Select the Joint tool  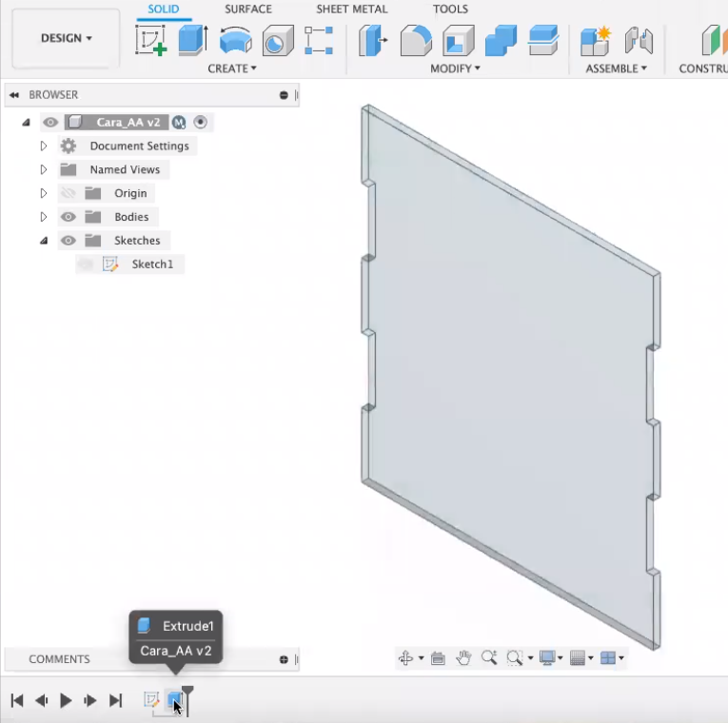click(639, 40)
